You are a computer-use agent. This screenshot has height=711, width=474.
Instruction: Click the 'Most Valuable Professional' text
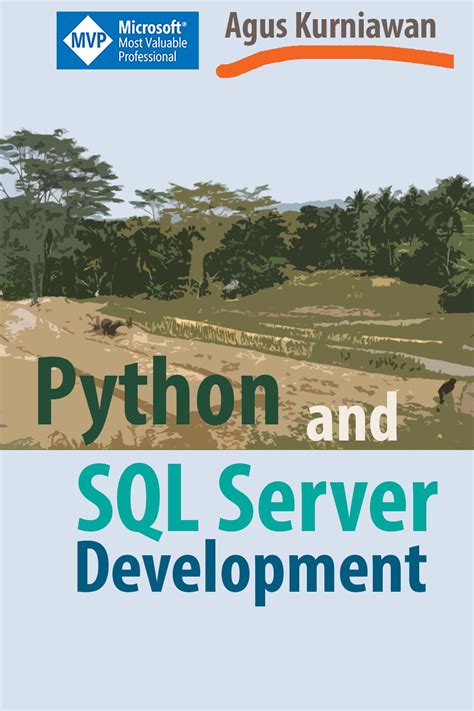coord(153,50)
